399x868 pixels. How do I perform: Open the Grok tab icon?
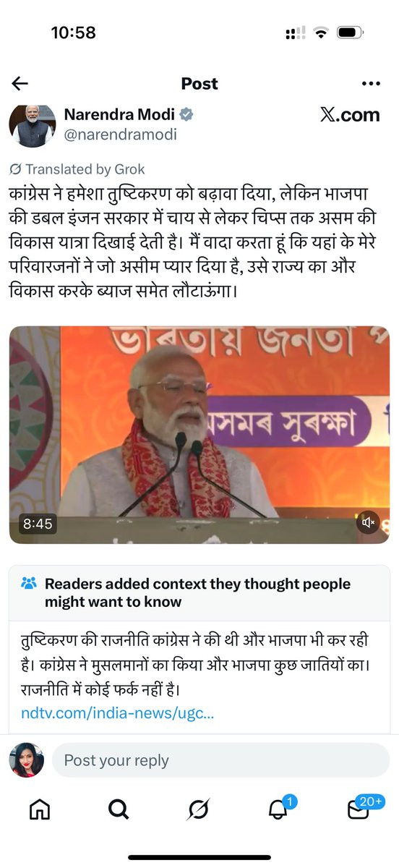198,809
